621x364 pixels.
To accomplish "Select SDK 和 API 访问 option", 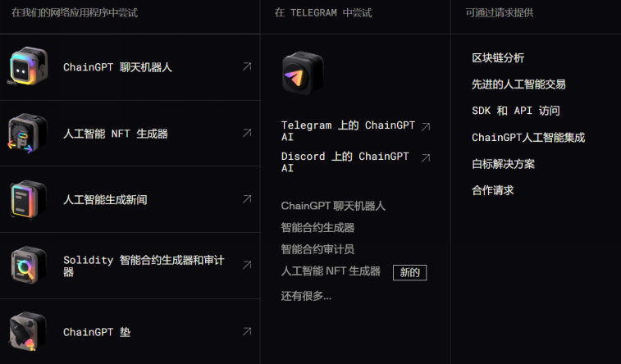I will [x=516, y=111].
